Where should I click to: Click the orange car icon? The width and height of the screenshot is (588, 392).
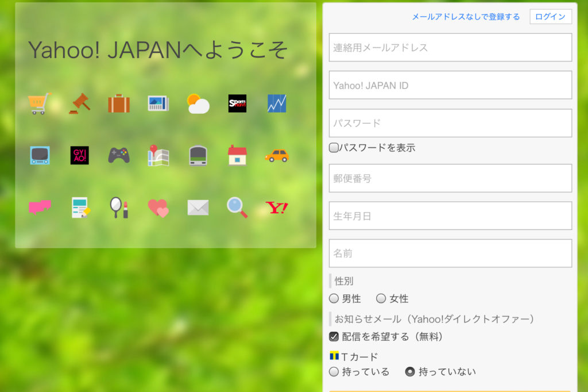pos(277,155)
